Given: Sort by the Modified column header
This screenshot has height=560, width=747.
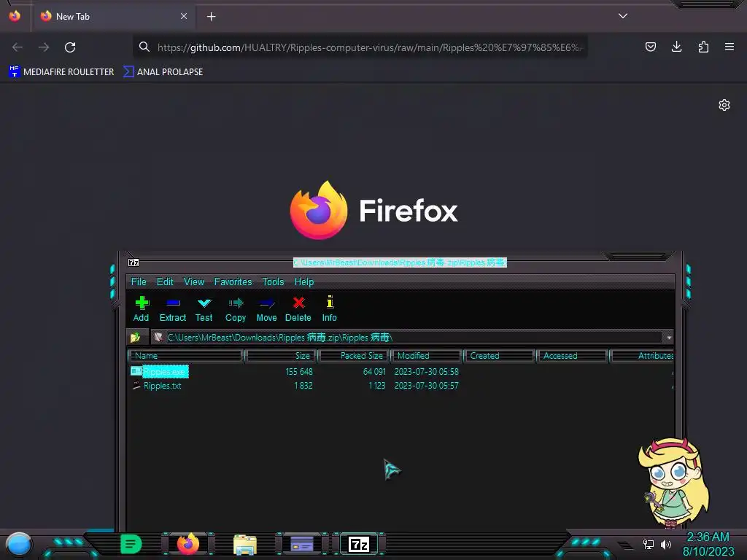Looking at the screenshot, I should 426,356.
